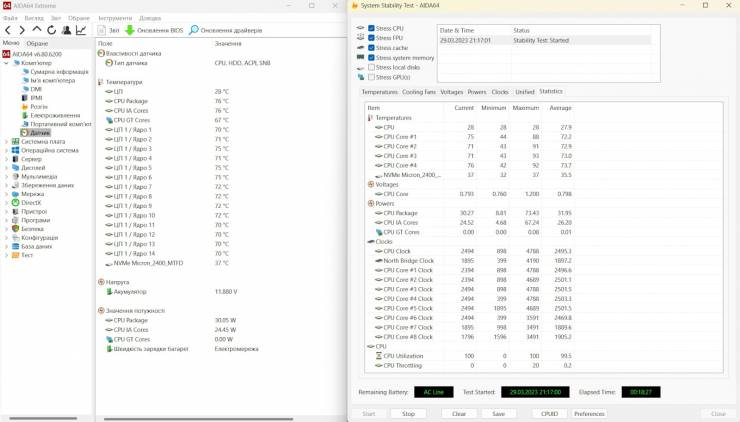The width and height of the screenshot is (740, 422).
Task: Click the Тест folder tree icon
Action: pyautogui.click(x=16, y=255)
